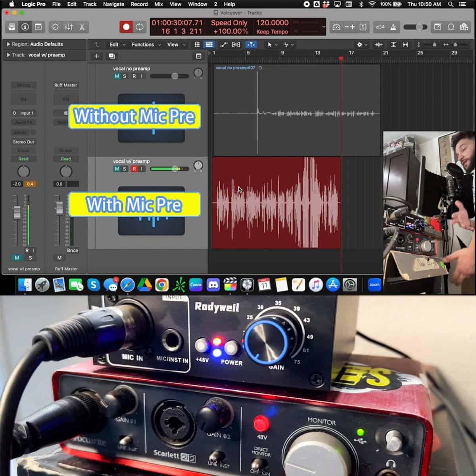Disable record-arm on the vocal w/ preamp track
The image size is (476, 476).
(134, 169)
